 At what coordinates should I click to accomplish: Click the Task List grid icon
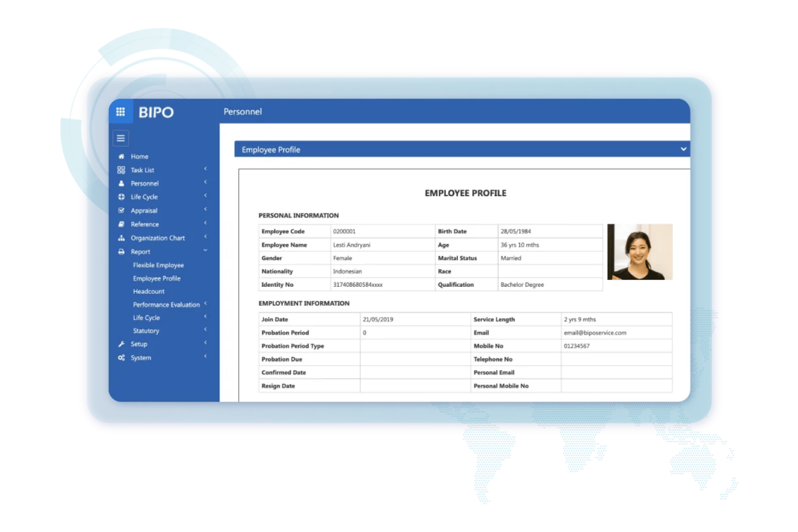coord(121,170)
